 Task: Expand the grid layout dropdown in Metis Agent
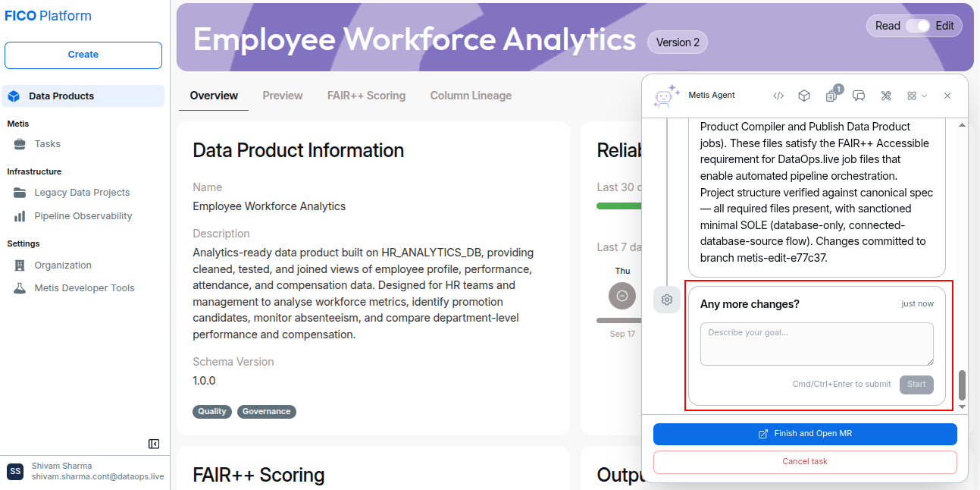tap(917, 96)
